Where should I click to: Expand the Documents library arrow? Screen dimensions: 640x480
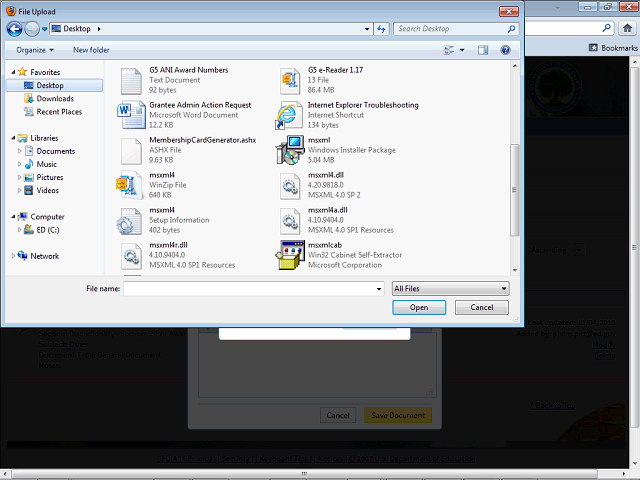pyautogui.click(x=19, y=151)
